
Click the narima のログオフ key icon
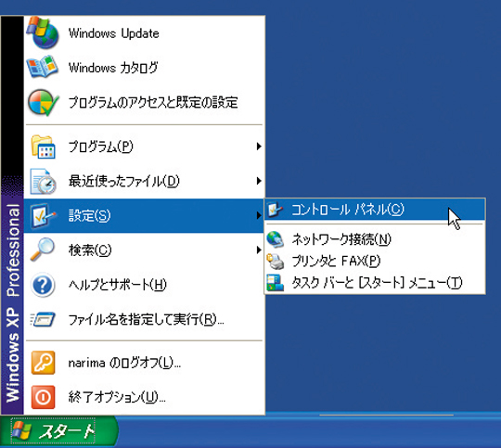(x=43, y=363)
